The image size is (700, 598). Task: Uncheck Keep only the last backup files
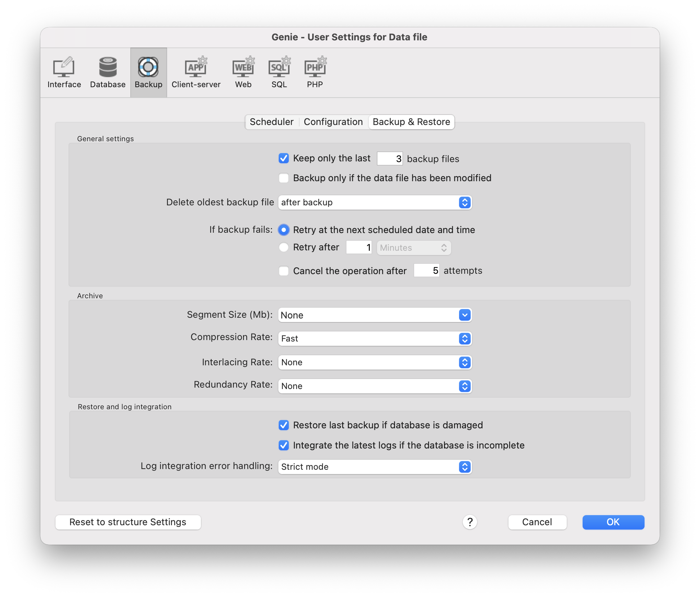click(284, 159)
